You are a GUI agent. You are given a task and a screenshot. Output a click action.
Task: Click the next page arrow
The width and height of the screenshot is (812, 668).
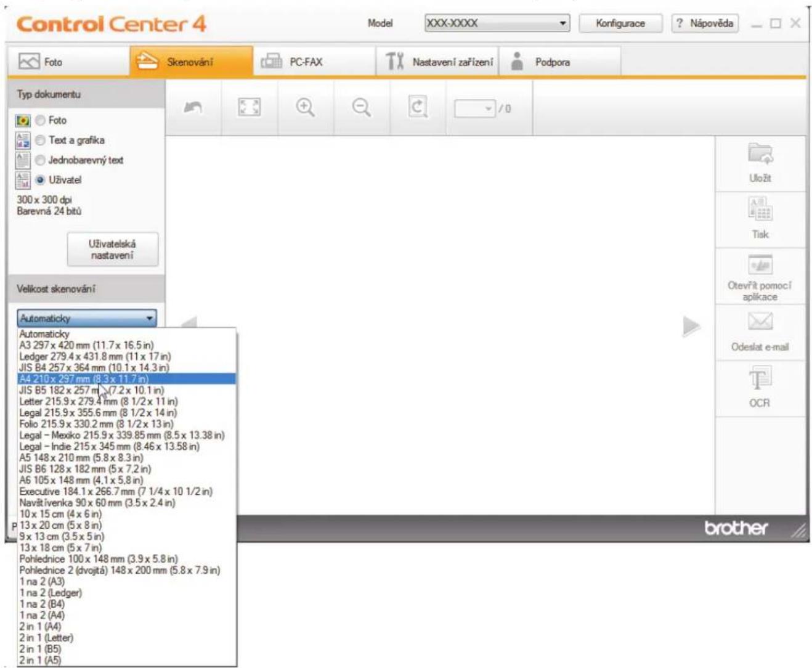[x=691, y=326]
